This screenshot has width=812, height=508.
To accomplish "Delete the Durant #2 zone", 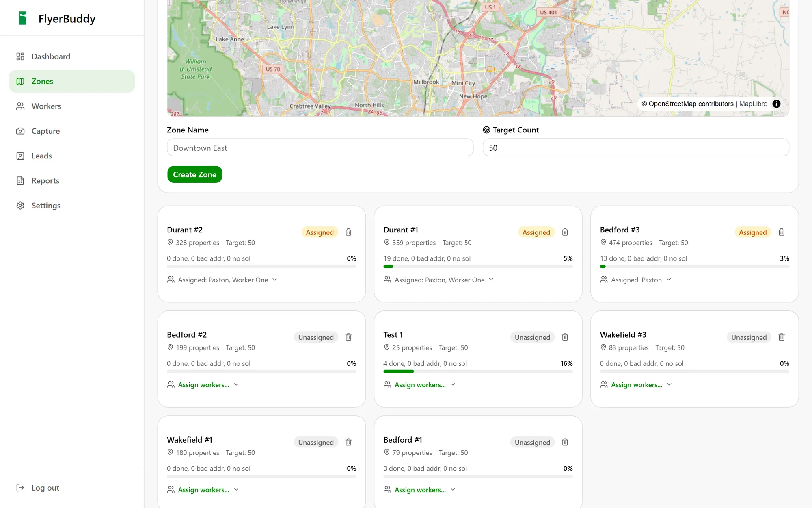I will click(348, 232).
